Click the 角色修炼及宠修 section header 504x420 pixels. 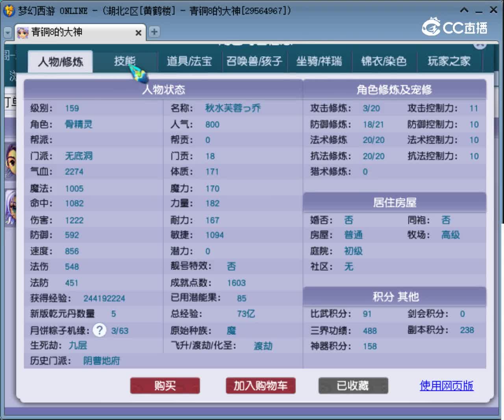(x=395, y=89)
